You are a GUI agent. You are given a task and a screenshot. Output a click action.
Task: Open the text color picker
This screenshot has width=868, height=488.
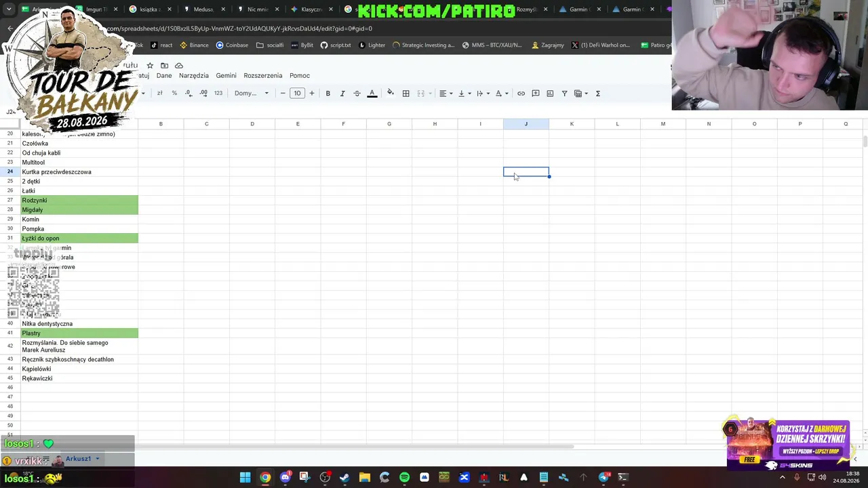[372, 94]
